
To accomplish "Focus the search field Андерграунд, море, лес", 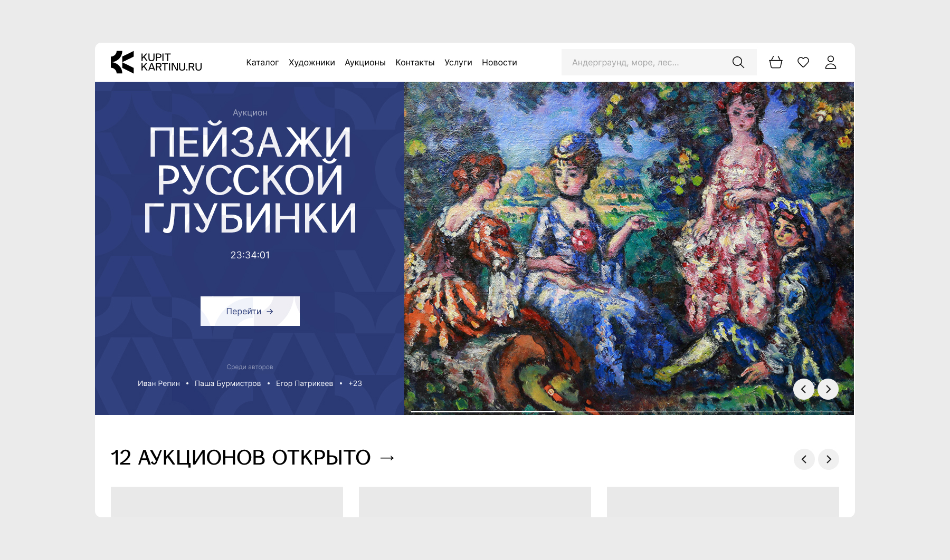I will [659, 62].
